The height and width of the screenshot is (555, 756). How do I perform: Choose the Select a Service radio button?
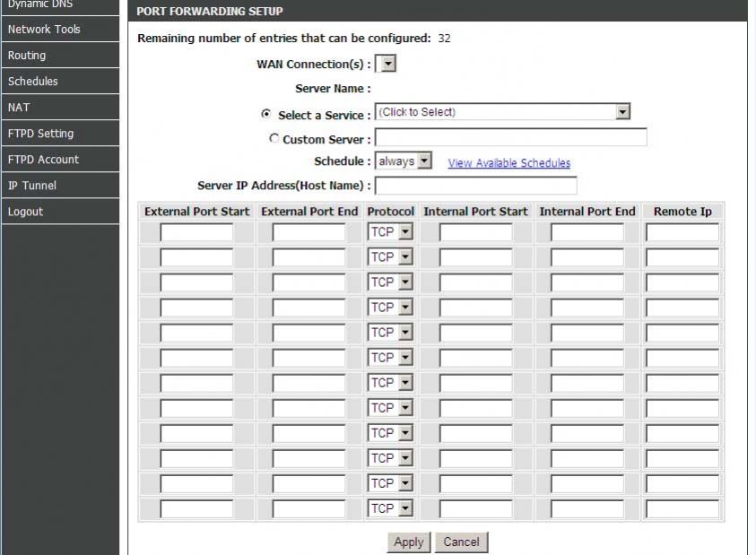265,114
